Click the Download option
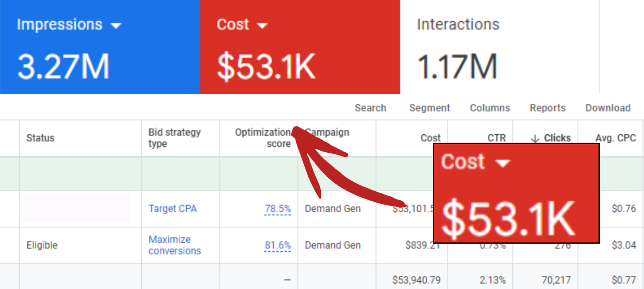 point(608,108)
